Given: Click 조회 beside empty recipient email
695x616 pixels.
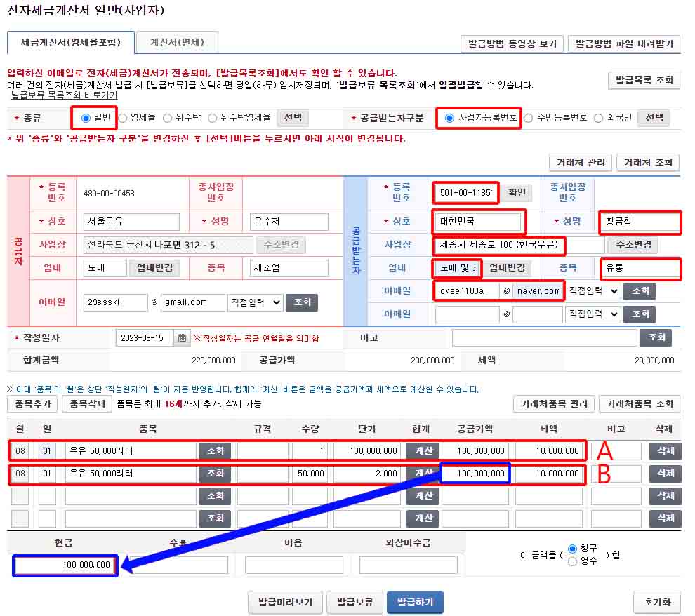Looking at the screenshot, I should click(x=640, y=314).
